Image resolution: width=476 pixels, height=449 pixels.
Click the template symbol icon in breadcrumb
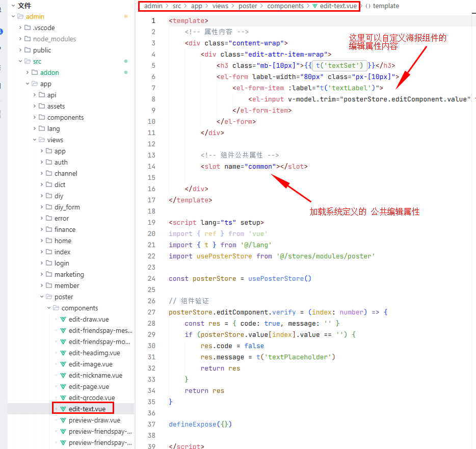tap(368, 6)
